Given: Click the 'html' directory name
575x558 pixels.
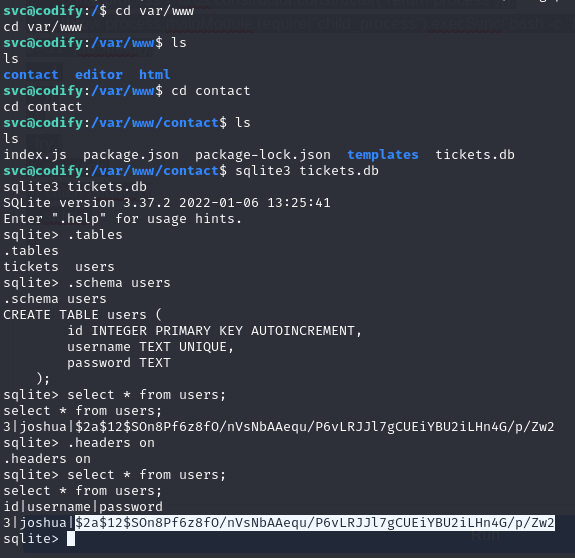Looking at the screenshot, I should tap(154, 75).
